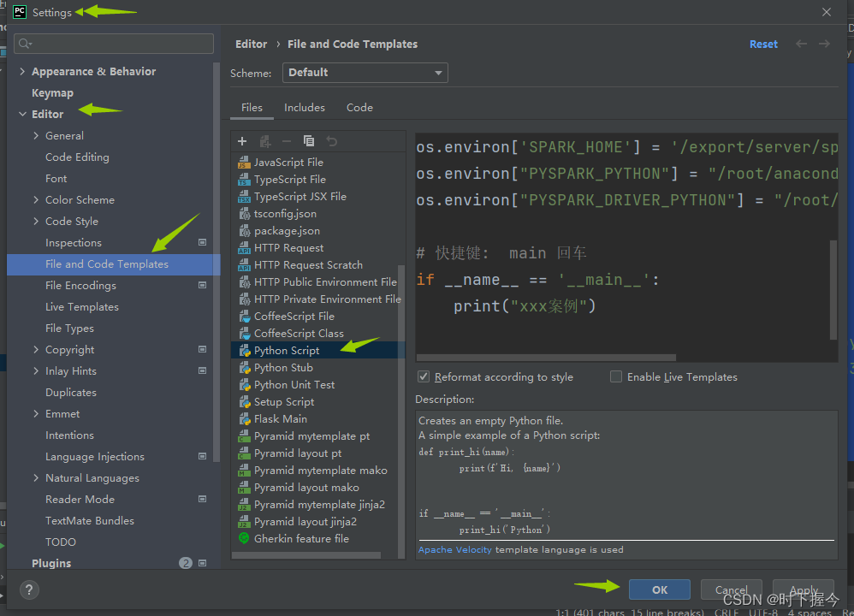This screenshot has height=616, width=854.
Task: Click the Create Child Template File icon
Action: point(265,141)
